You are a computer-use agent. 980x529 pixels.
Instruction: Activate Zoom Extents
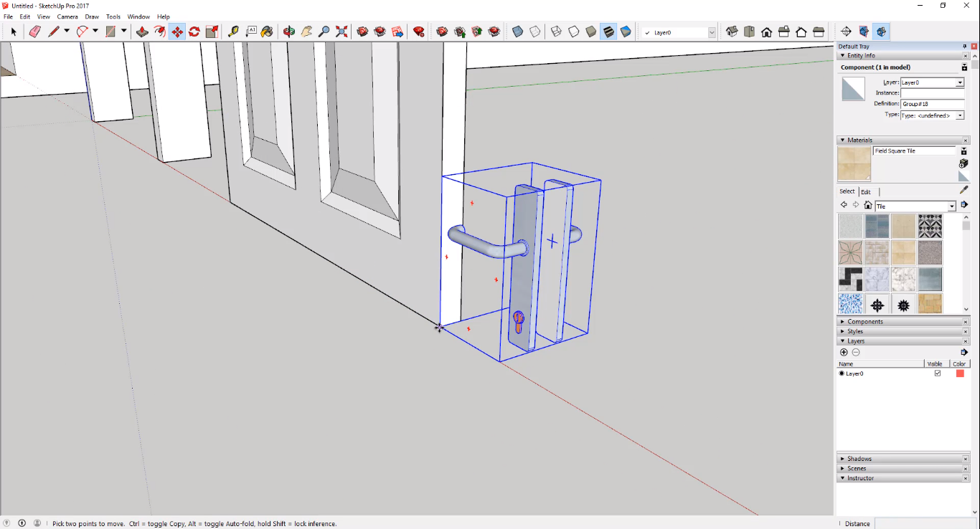[x=341, y=32]
